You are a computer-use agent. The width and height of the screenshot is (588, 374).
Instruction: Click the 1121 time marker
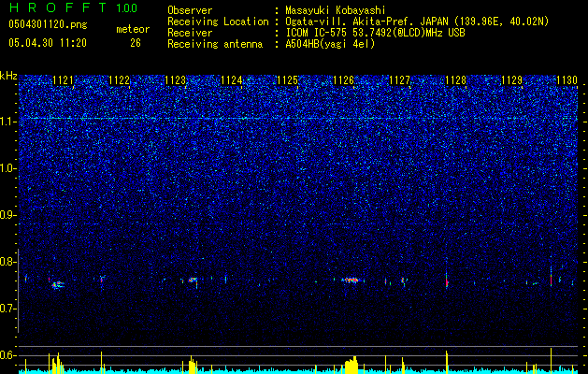pos(63,80)
